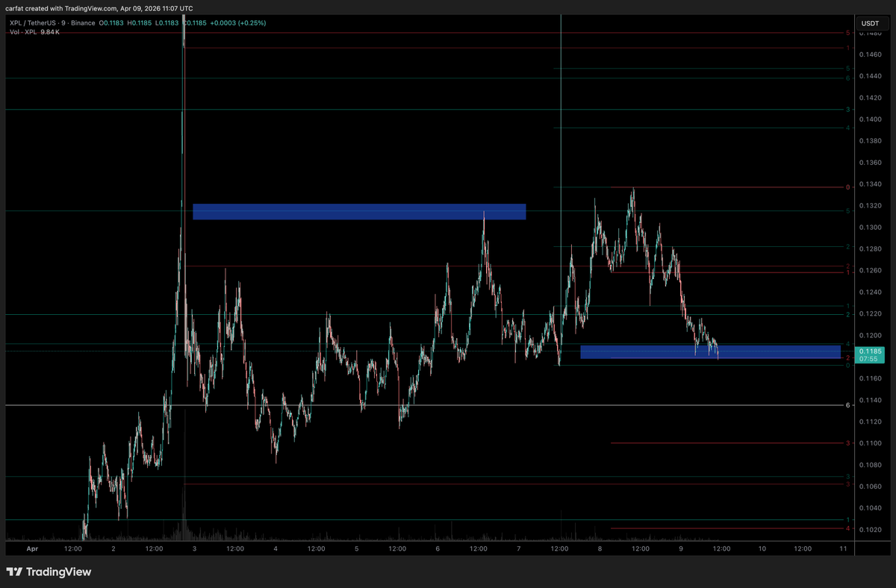This screenshot has height=588, width=896.
Task: Click the 0.1220 price axis label
Action: (x=869, y=314)
